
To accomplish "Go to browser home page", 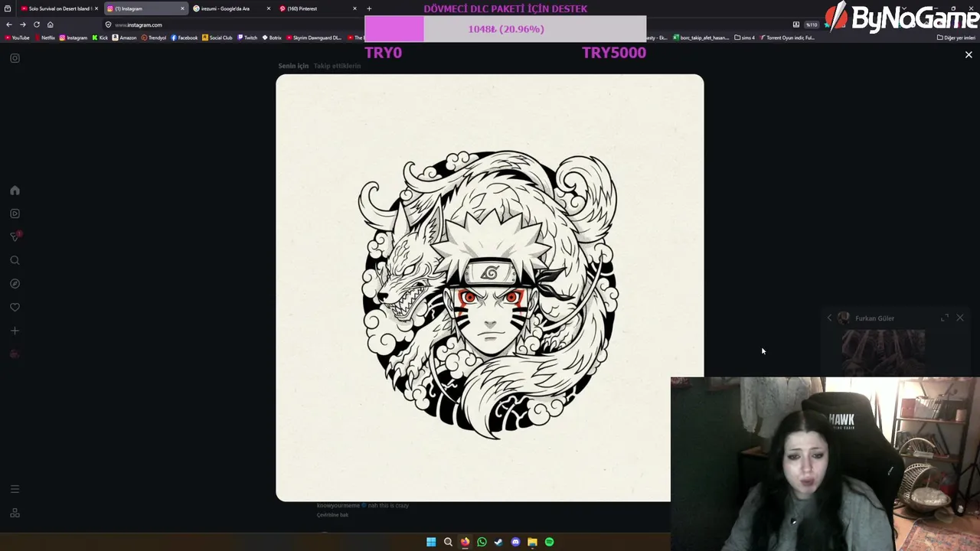I will 51,24.
